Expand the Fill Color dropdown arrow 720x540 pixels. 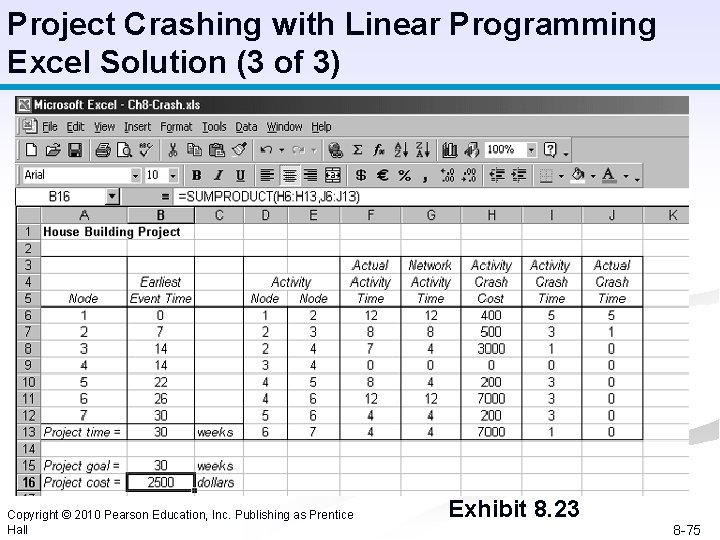(x=593, y=175)
